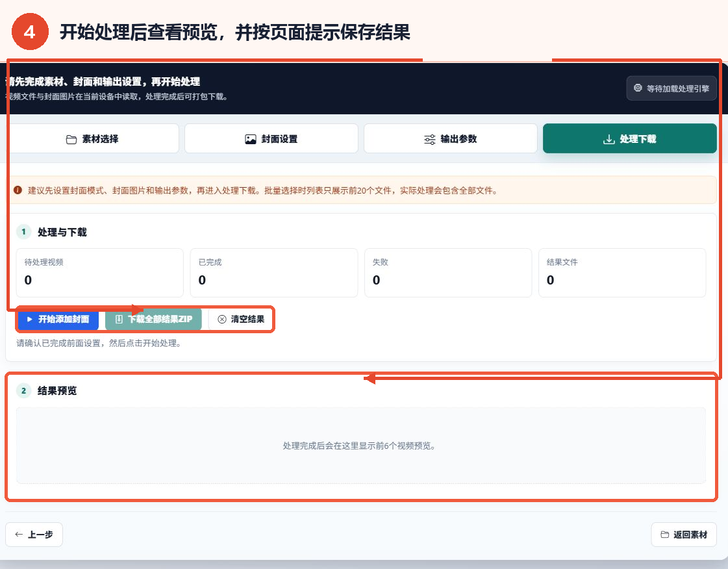Click the warning info icon in notice

click(x=18, y=190)
